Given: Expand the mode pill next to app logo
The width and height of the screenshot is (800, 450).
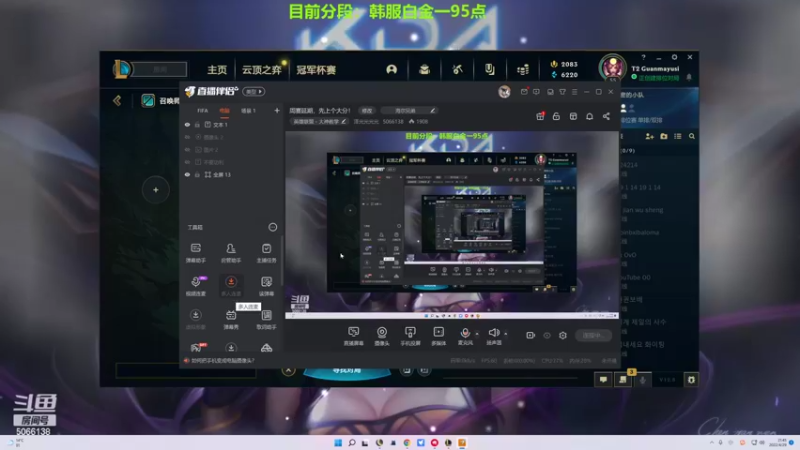Looking at the screenshot, I should click(254, 91).
